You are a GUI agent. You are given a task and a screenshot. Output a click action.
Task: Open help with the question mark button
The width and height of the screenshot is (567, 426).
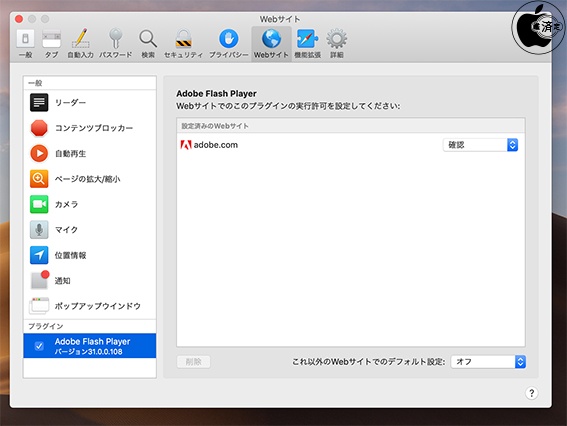click(x=532, y=393)
